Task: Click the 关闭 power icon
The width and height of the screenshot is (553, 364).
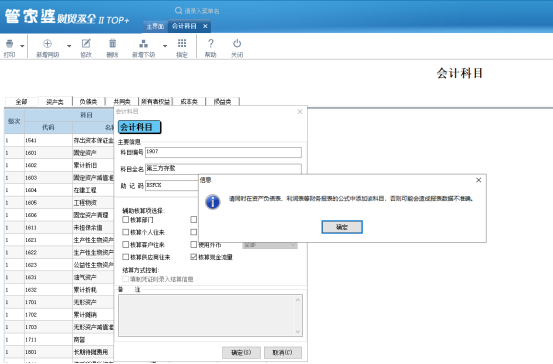Action: [237, 43]
